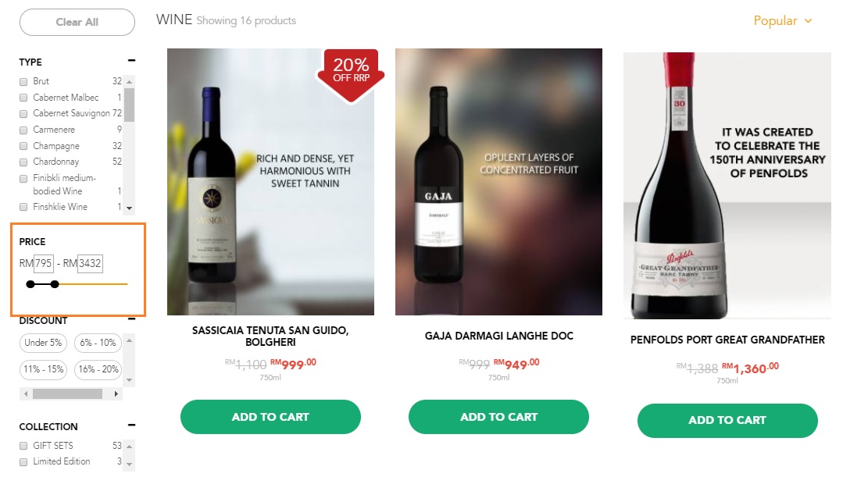Enable the Chardonnay filter checkbox
868x477 pixels.
coord(23,162)
